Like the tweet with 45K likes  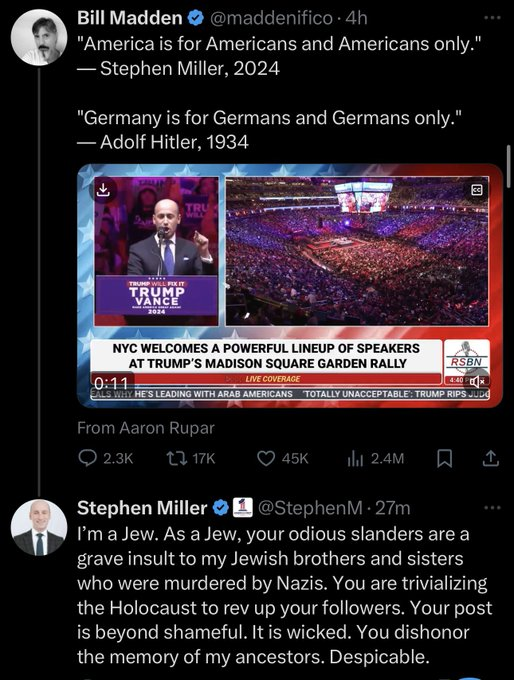tap(266, 458)
